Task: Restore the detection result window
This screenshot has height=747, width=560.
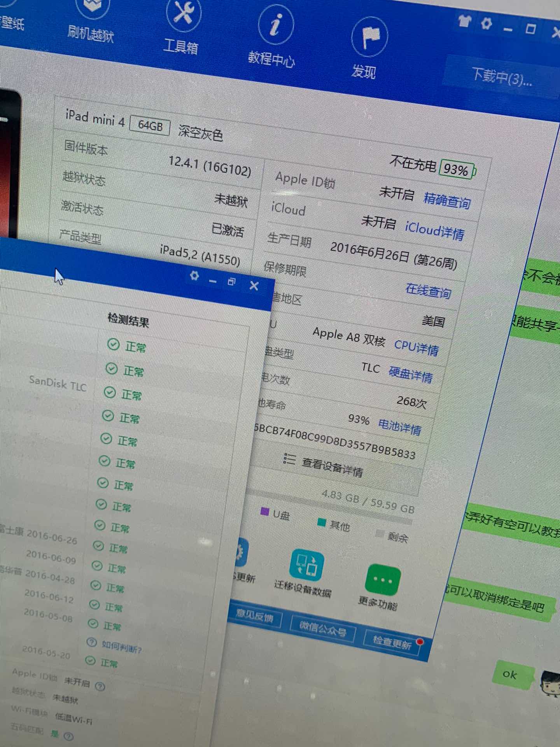Action: pos(231,282)
